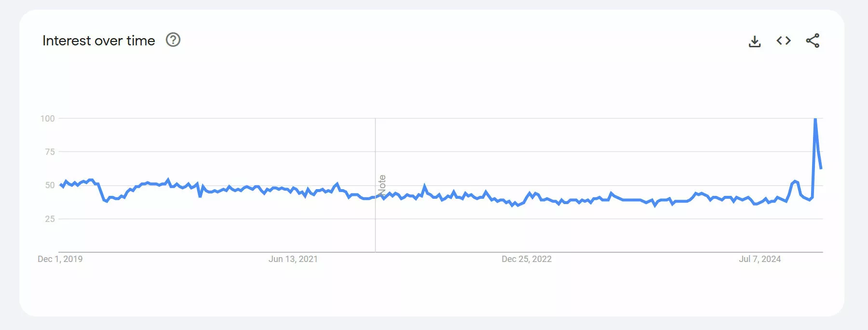Download the chart data as CSV
This screenshot has width=868, height=330.
[755, 41]
